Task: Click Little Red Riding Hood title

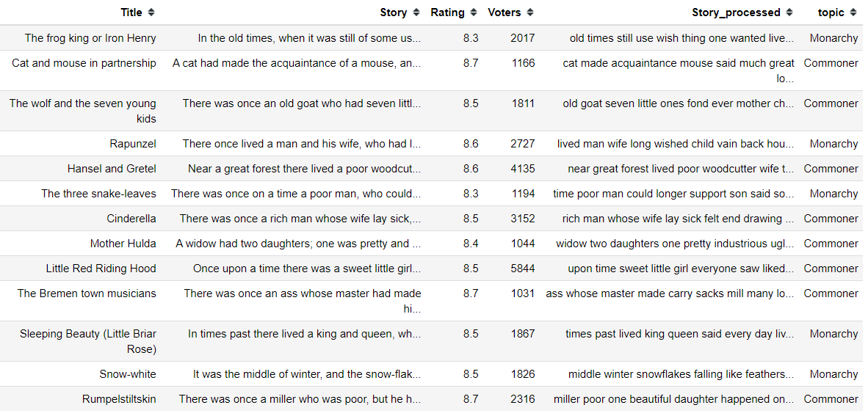Action: coord(101,269)
